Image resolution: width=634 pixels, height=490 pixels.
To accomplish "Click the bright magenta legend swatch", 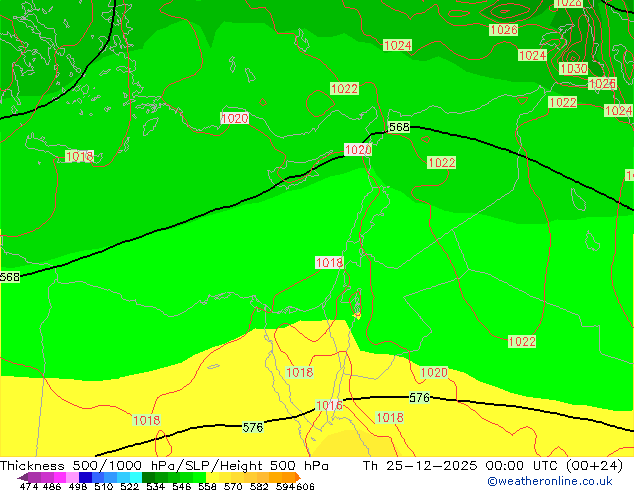I will (x=59, y=477).
